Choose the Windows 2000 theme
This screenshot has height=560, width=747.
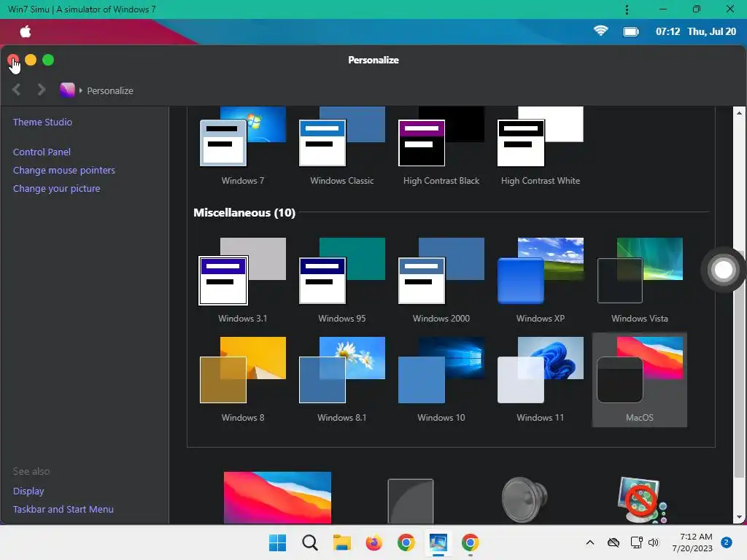[441, 281]
